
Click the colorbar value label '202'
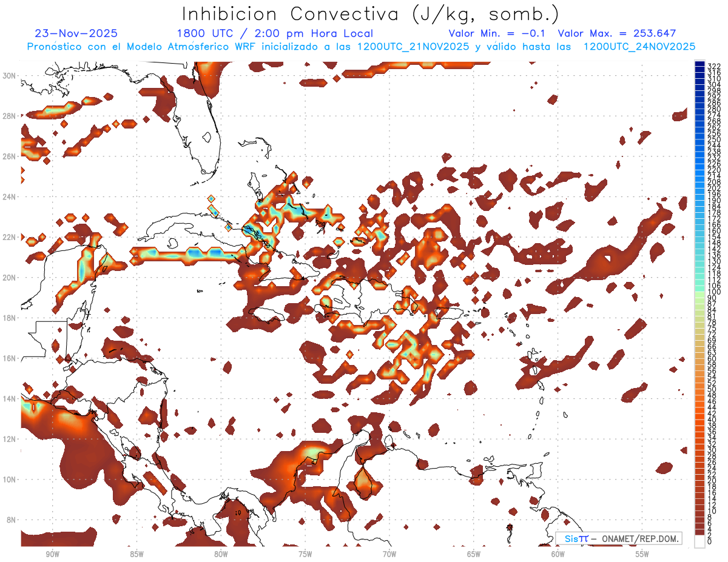pyautogui.click(x=714, y=188)
